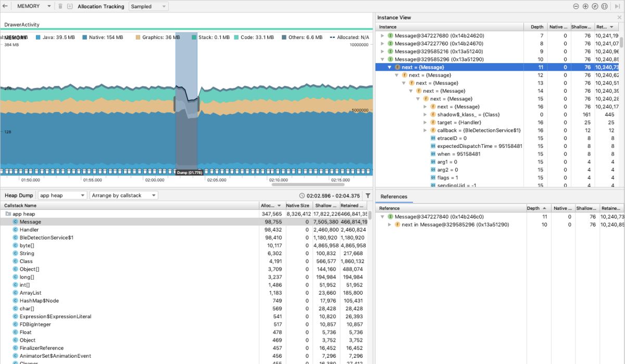Click the class icon beside byte[]
625x364 pixels.
pyautogui.click(x=15, y=245)
